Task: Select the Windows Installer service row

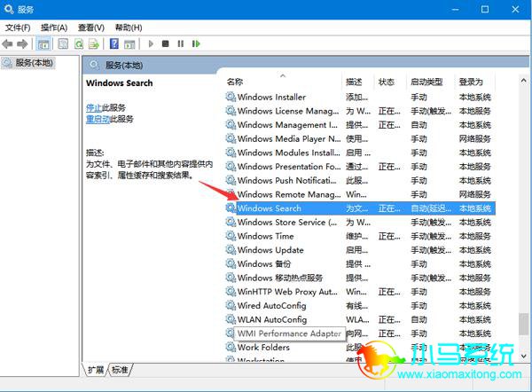Action: 358,97
